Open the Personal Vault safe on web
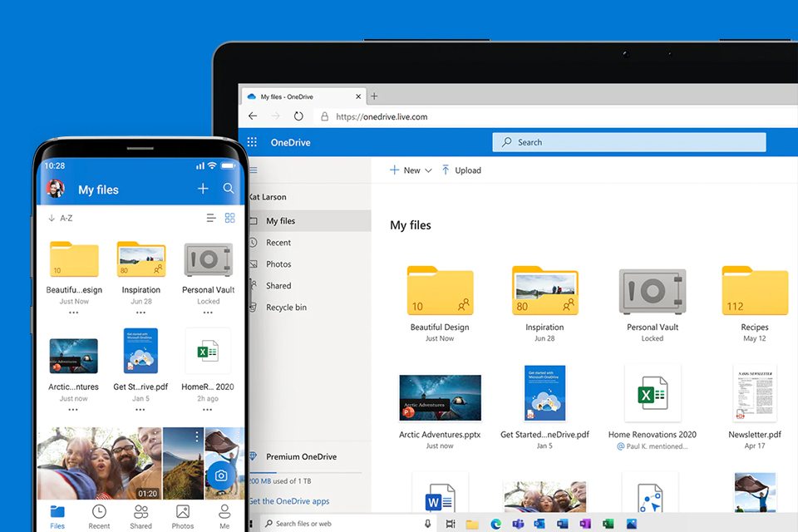The width and height of the screenshot is (798, 532). pyautogui.click(x=653, y=291)
